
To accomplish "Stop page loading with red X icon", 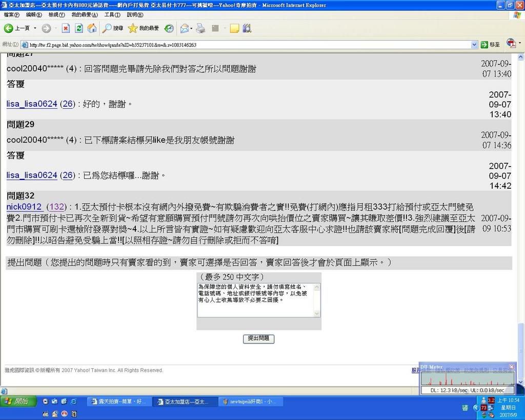I will coord(66,29).
